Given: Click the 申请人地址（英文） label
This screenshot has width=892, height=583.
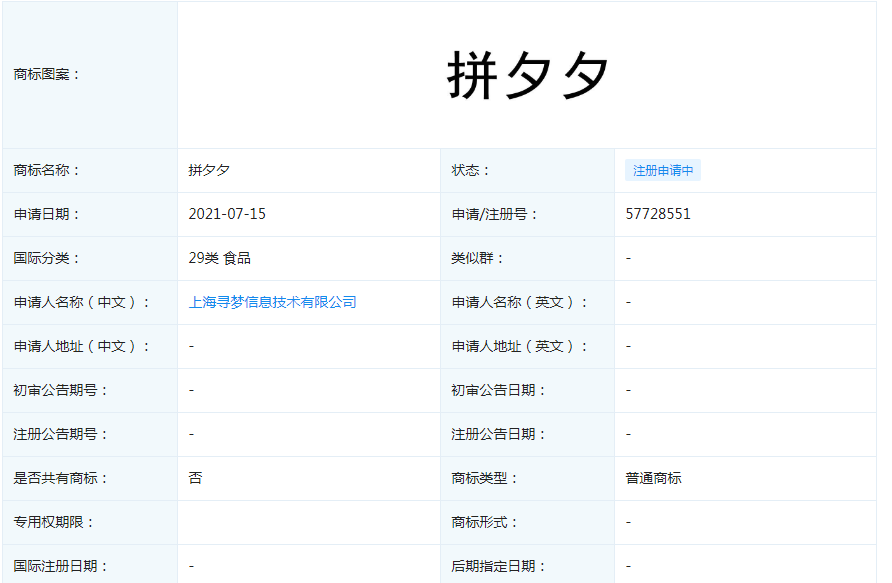Looking at the screenshot, I should pos(521,346).
